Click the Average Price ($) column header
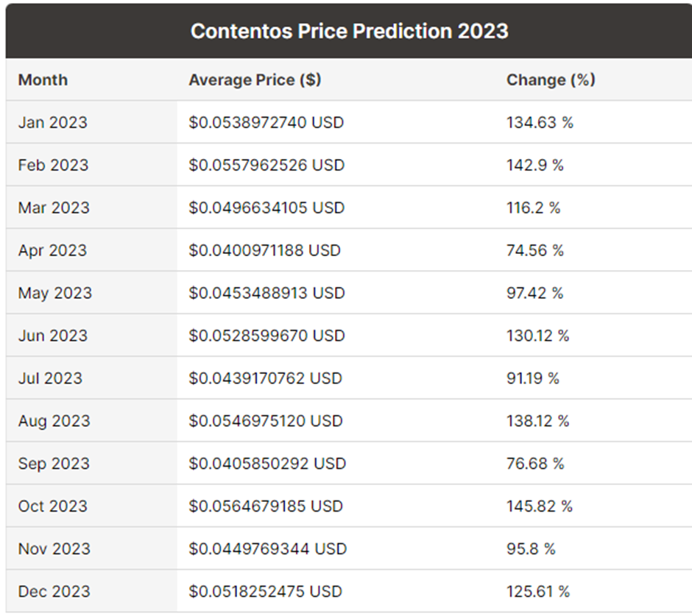 pos(255,80)
